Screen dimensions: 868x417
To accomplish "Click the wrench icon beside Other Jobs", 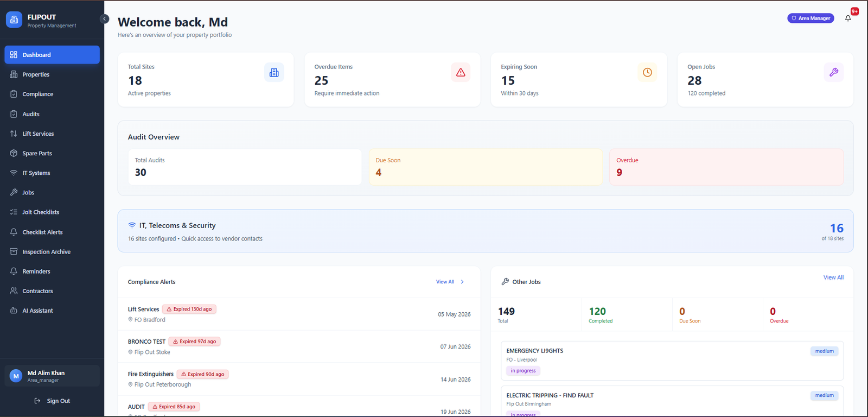I will click(505, 282).
